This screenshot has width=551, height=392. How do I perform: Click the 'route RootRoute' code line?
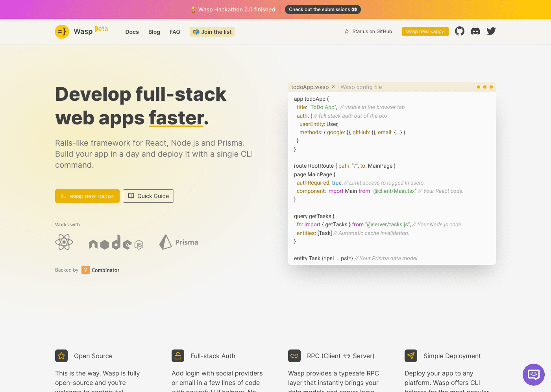pos(345,166)
